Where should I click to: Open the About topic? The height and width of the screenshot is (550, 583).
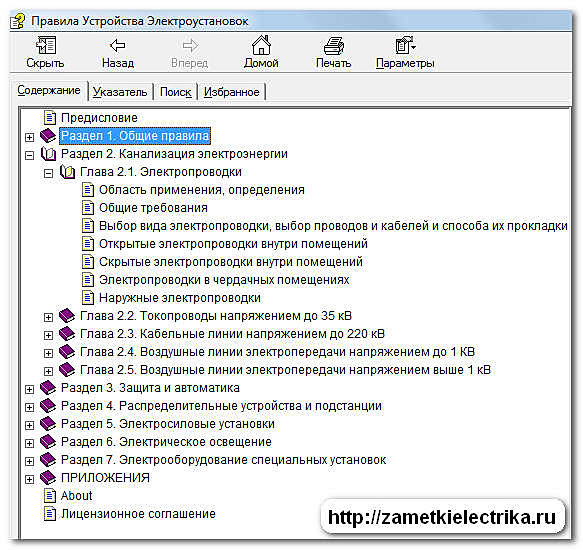click(76, 496)
